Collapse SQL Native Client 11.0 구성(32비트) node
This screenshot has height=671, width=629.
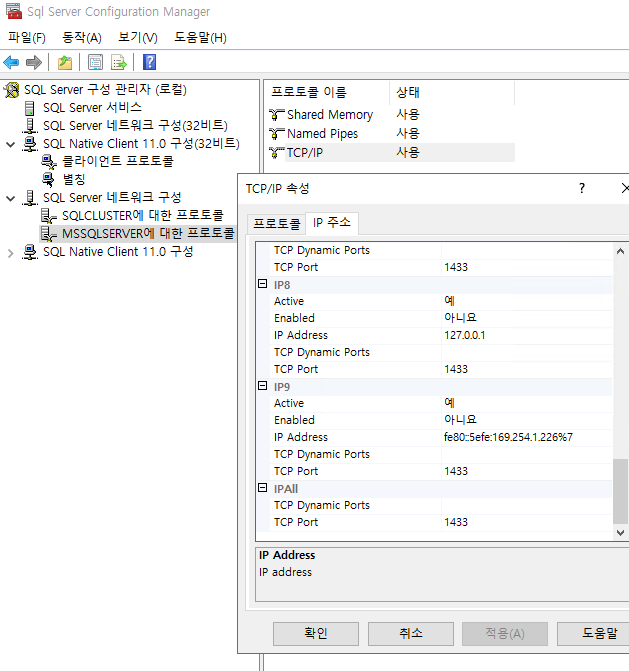11,145
